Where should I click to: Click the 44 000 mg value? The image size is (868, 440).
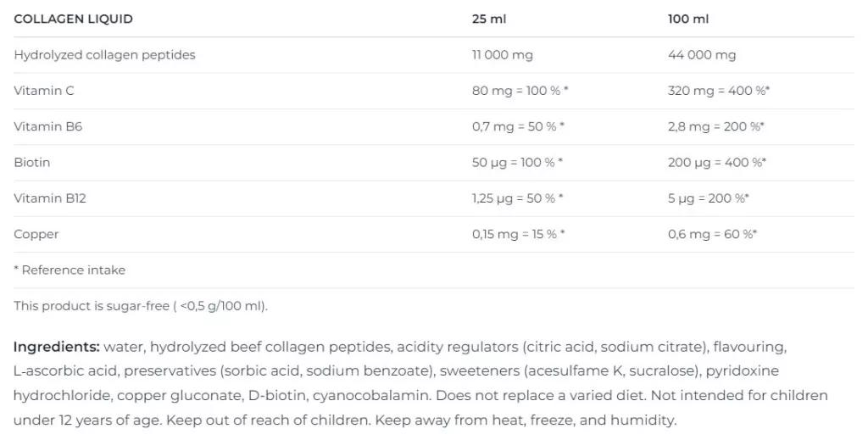(702, 55)
